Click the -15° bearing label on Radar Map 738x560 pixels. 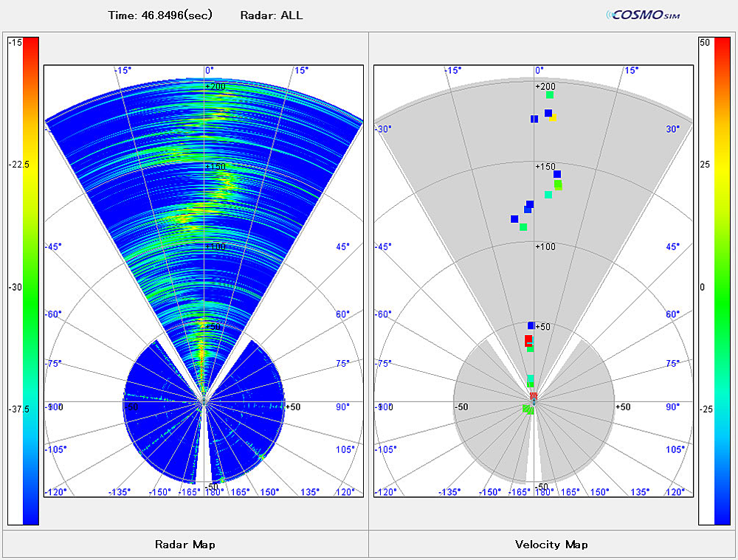click(123, 70)
